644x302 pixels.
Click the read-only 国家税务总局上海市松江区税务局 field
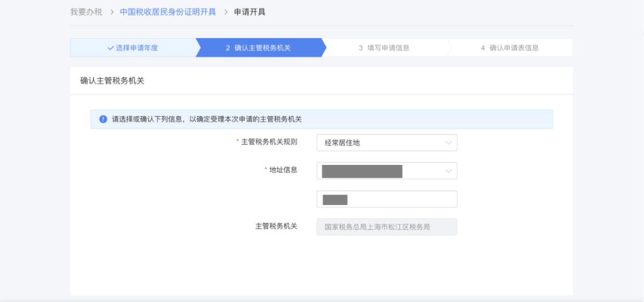point(386,227)
